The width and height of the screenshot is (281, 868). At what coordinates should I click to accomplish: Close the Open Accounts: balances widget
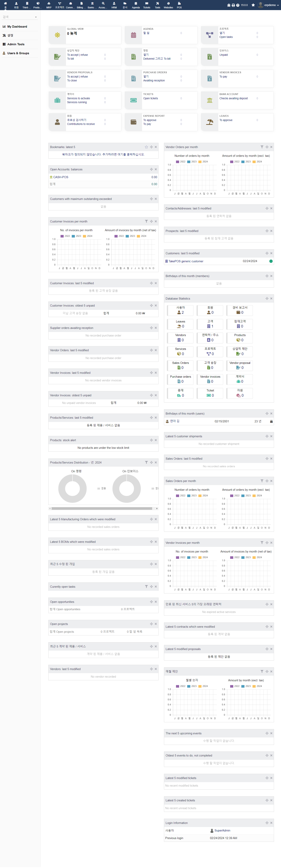click(156, 169)
